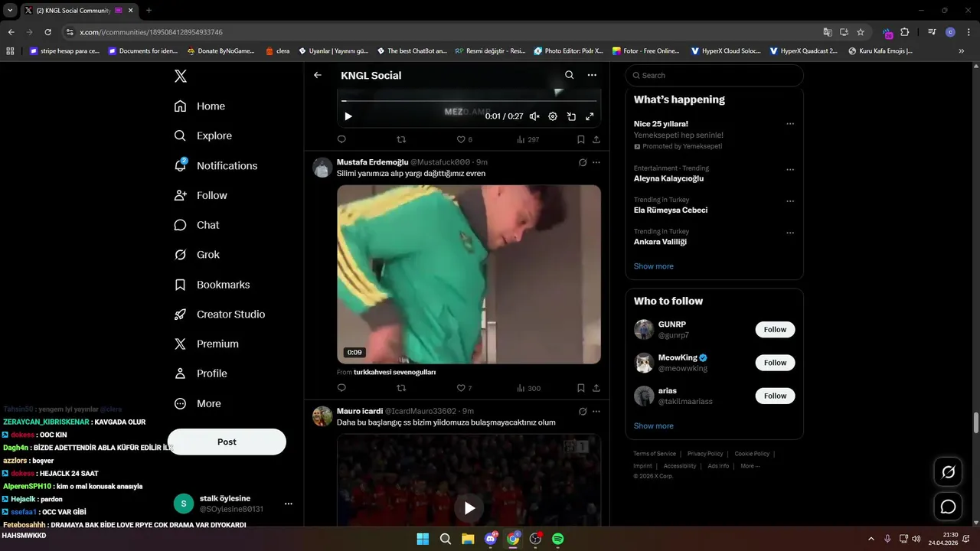Reload the page in Chrome

(x=47, y=32)
